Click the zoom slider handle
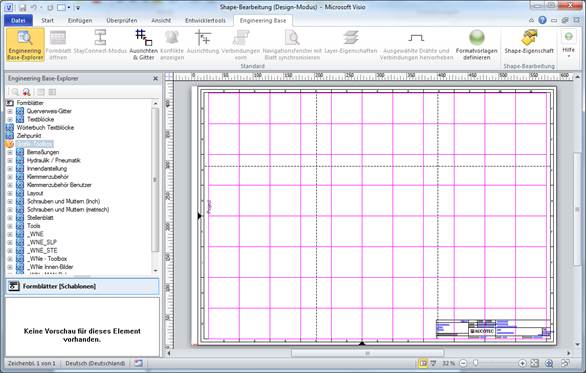This screenshot has height=373, width=586. click(x=476, y=363)
